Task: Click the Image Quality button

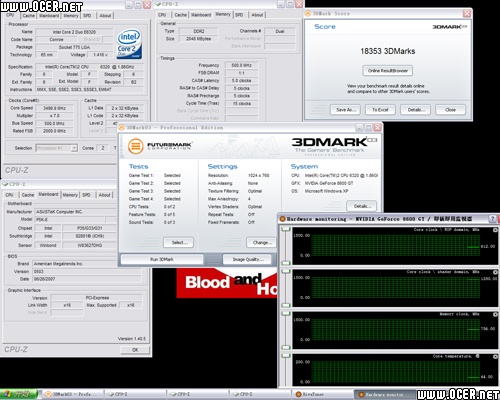Action: click(249, 259)
